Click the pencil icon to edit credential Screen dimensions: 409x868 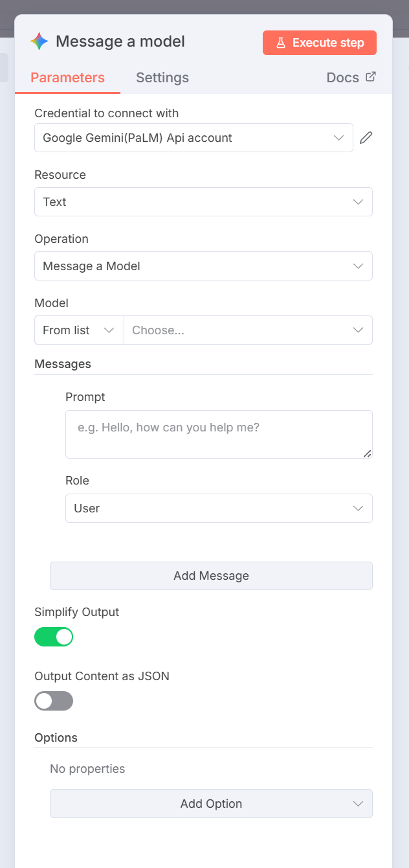366,137
